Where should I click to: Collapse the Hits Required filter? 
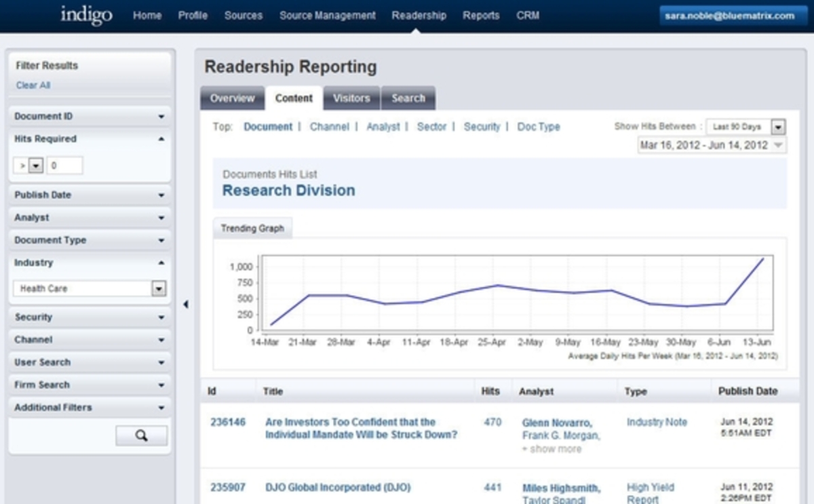[x=161, y=138]
